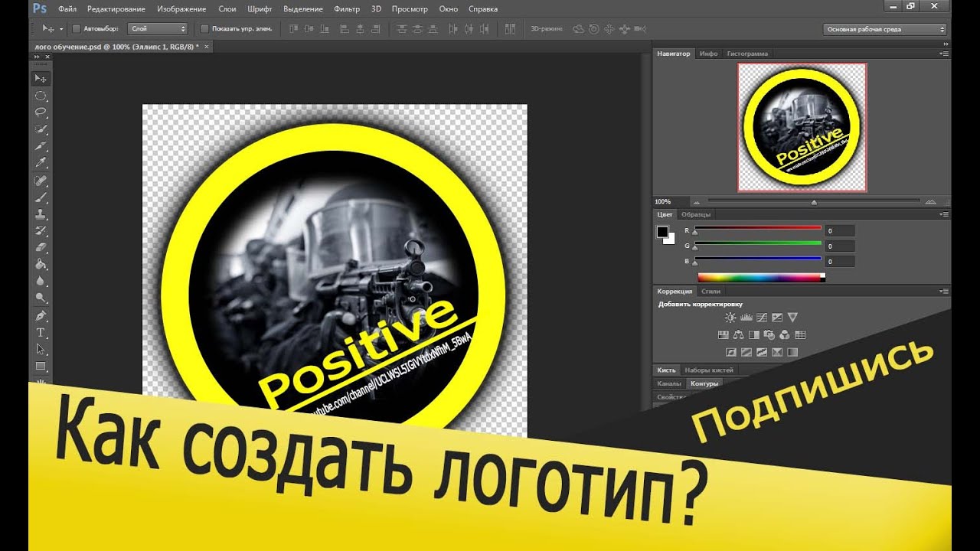The height and width of the screenshot is (551, 980).
Task: Add a Color Lookup adjustment
Action: pyautogui.click(x=801, y=334)
